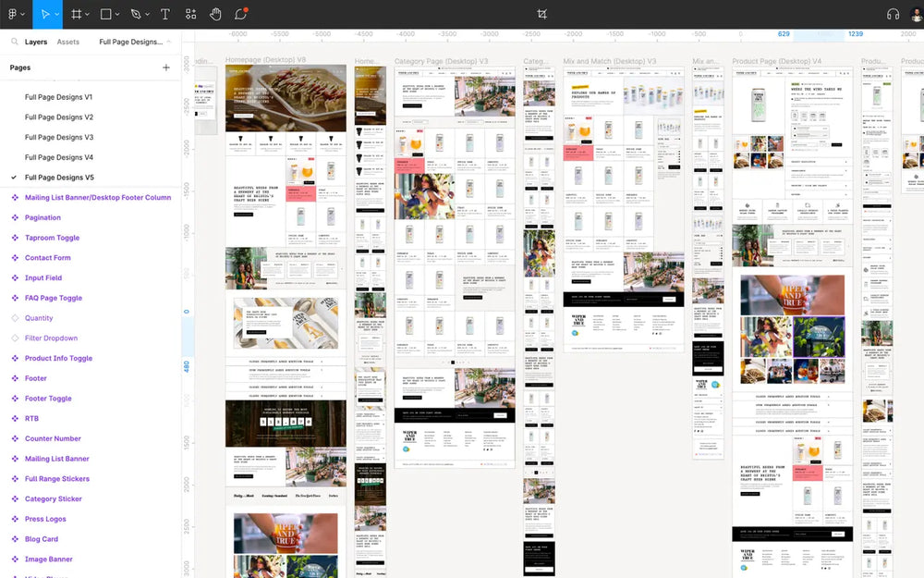Screen dimensions: 924x578
Task: Select the Pen tool
Action: click(x=135, y=15)
